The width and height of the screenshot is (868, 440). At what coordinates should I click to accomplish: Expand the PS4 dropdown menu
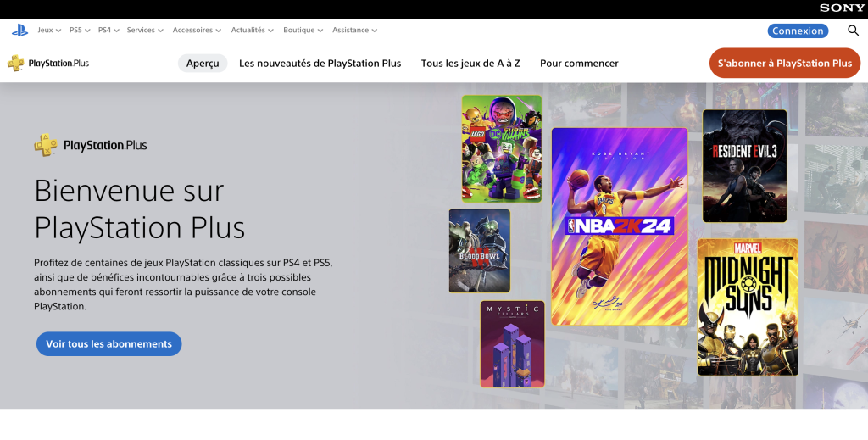pyautogui.click(x=108, y=31)
